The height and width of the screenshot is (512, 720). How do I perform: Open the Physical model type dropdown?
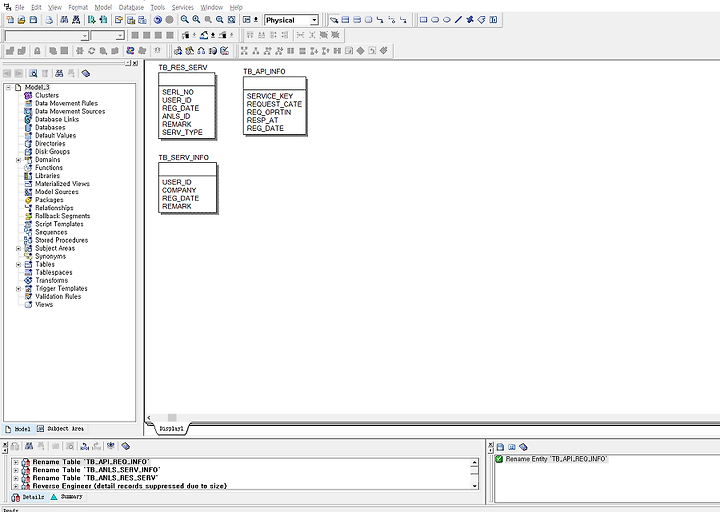coord(314,20)
